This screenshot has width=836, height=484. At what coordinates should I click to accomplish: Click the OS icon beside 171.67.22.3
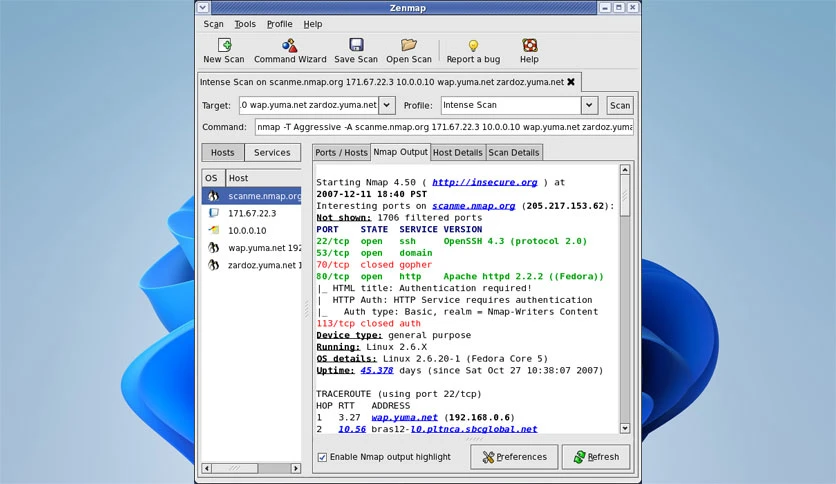213,213
